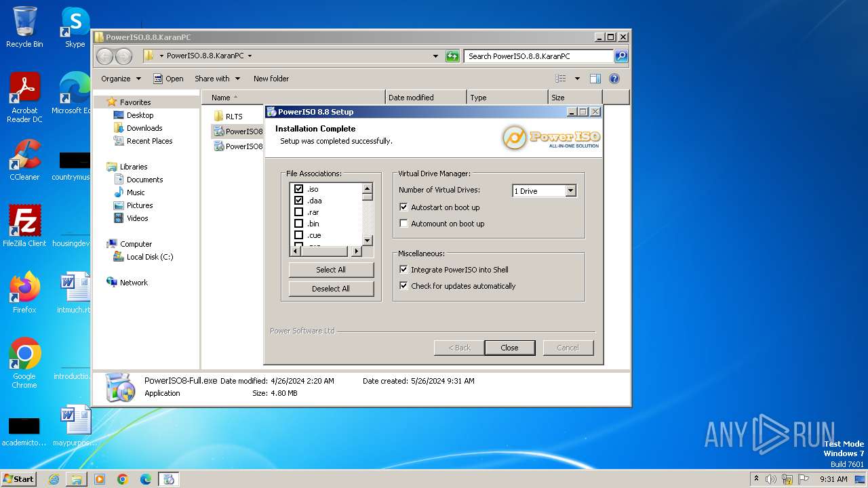Expand PowerISO.8.8.KaranPC breadcrumb arrow

[x=250, y=56]
